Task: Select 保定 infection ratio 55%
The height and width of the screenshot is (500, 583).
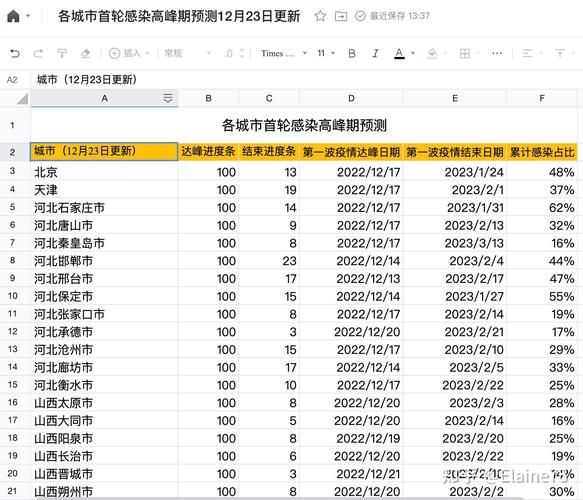Action: click(x=542, y=296)
